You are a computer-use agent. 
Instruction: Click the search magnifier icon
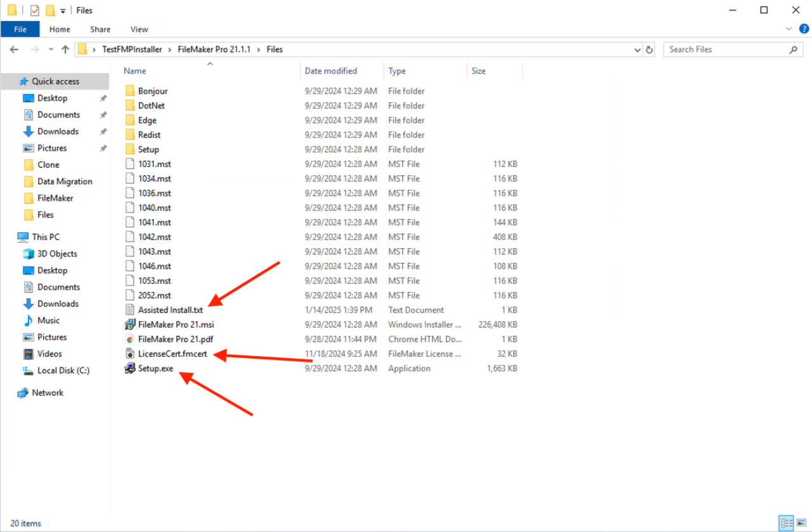coord(793,50)
